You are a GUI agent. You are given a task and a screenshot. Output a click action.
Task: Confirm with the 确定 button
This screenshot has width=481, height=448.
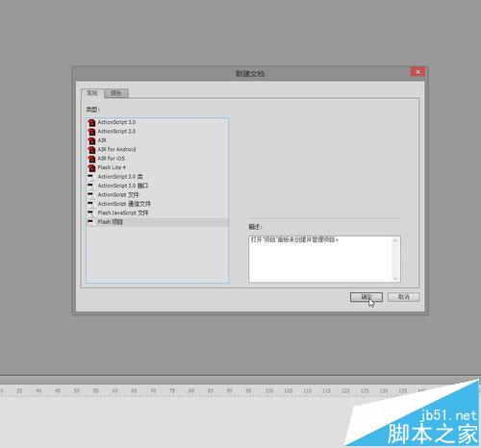coord(367,297)
